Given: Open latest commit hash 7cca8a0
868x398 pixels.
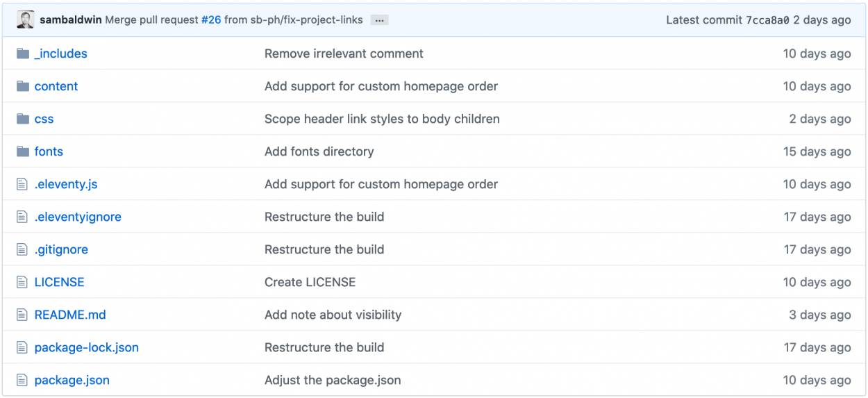Looking at the screenshot, I should (x=767, y=20).
